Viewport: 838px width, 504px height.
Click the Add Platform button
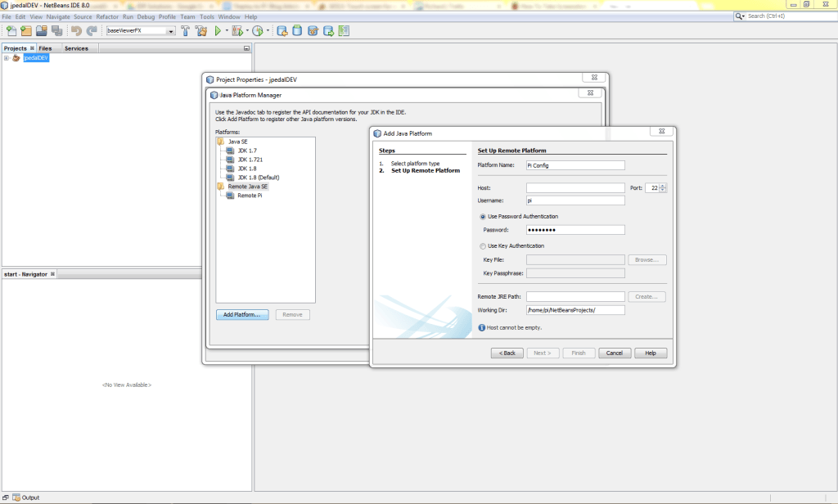(x=242, y=314)
